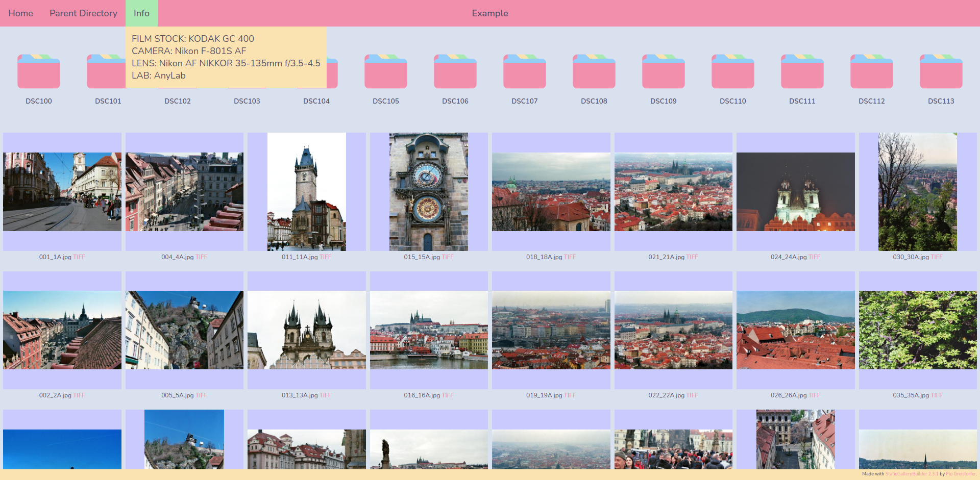Image resolution: width=980 pixels, height=480 pixels.
Task: Open TIFF link for 001_1A.jpg
Action: pyautogui.click(x=79, y=257)
